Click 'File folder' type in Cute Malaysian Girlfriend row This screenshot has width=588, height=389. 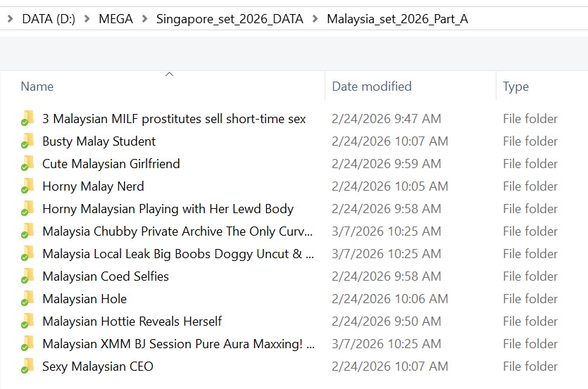click(530, 164)
